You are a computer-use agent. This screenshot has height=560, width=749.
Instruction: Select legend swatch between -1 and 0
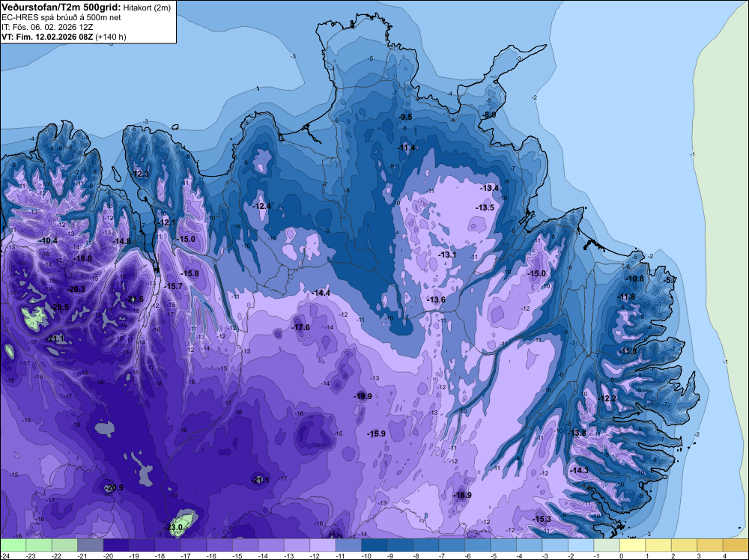point(607,545)
